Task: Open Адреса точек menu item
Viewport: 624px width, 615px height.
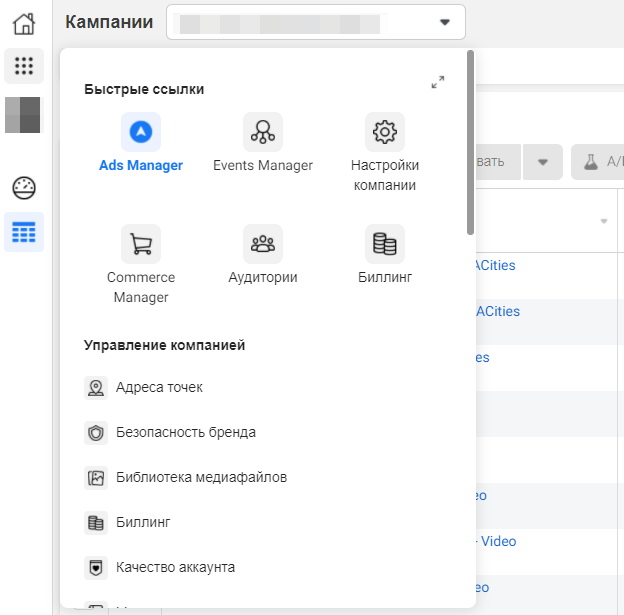Action: pyautogui.click(x=159, y=388)
